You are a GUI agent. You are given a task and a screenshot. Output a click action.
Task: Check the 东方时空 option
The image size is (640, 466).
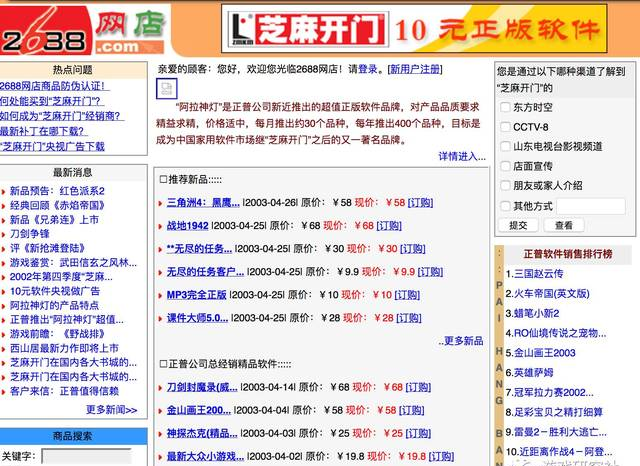point(505,107)
